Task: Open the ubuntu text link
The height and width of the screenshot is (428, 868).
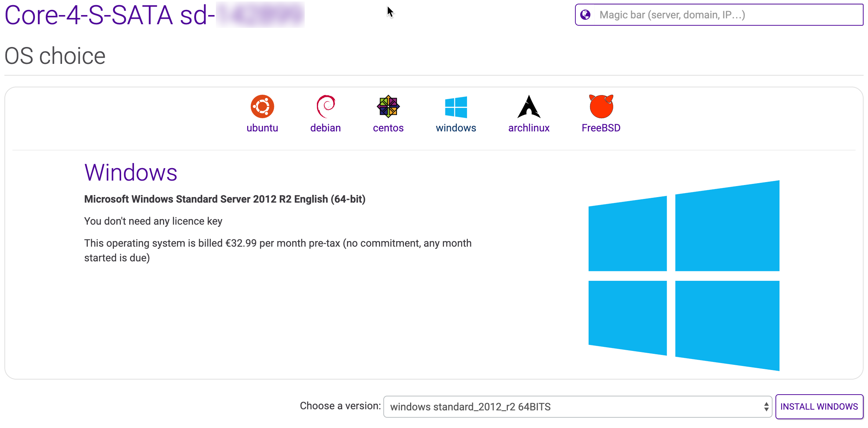Action: [262, 128]
